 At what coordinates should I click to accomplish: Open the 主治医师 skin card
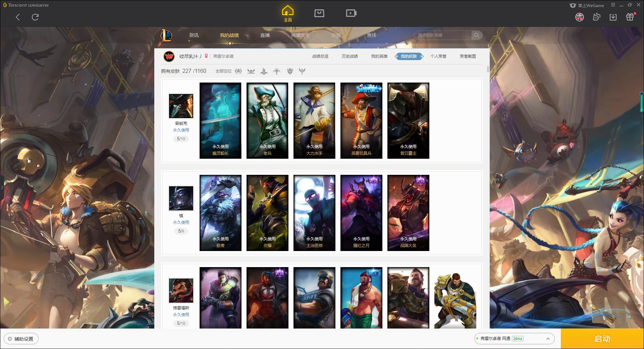(314, 213)
